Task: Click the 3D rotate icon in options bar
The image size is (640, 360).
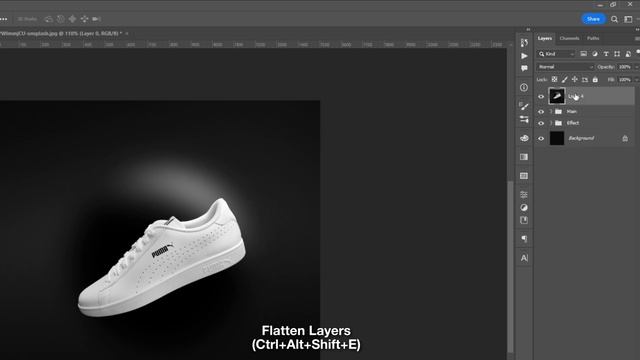Action: 49,19
